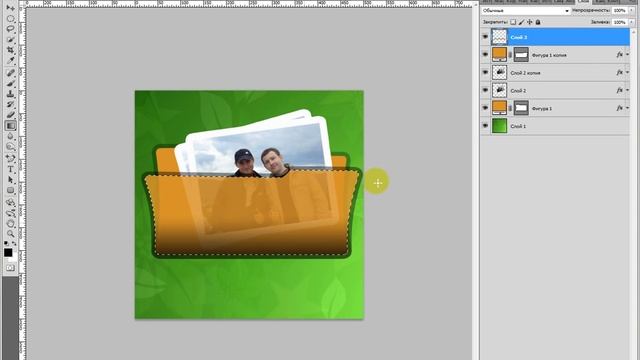
Task: Click the green Слой 1 layer thumbnail
Action: 499,126
